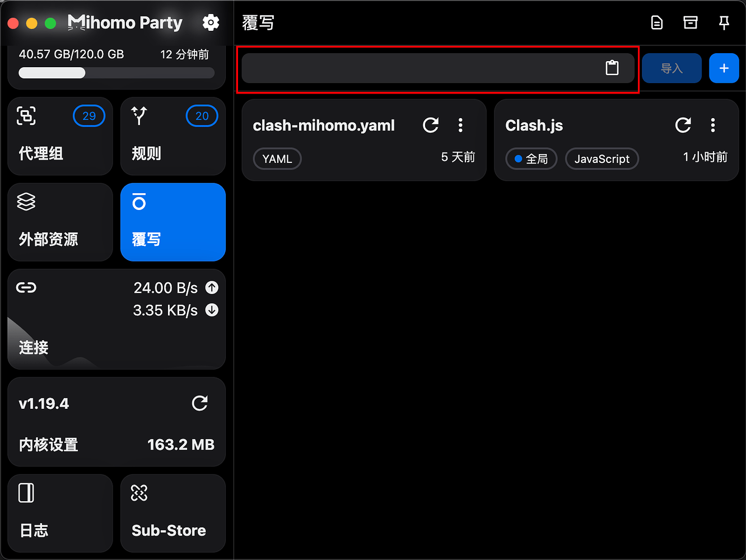Open the Mihomo Party settings gear
This screenshot has width=746, height=560.
click(x=211, y=22)
